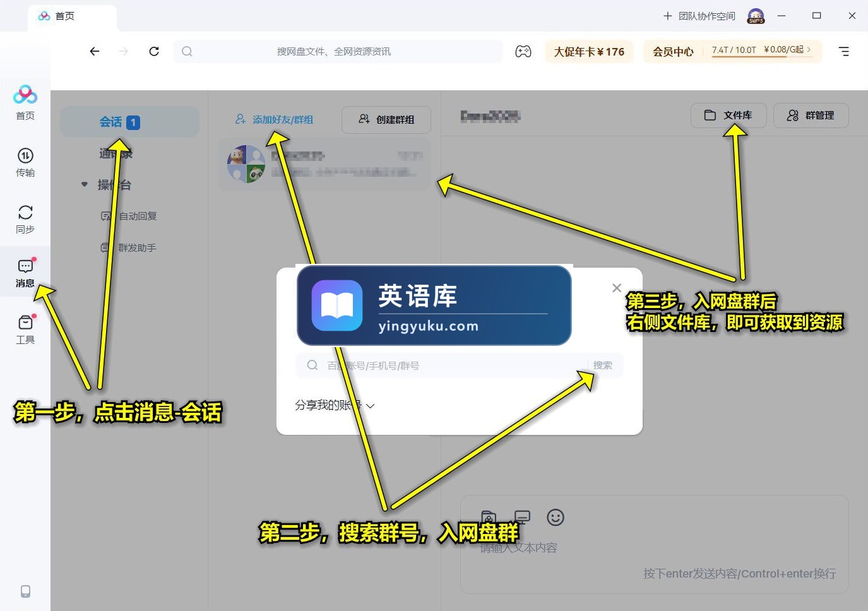The width and height of the screenshot is (868, 611).
Task: Select the group conversation with avatar
Action: (x=324, y=163)
